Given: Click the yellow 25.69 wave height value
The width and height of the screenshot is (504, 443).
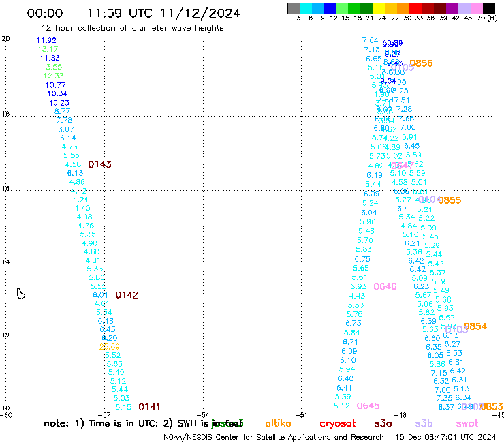Looking at the screenshot, I should point(109,346).
